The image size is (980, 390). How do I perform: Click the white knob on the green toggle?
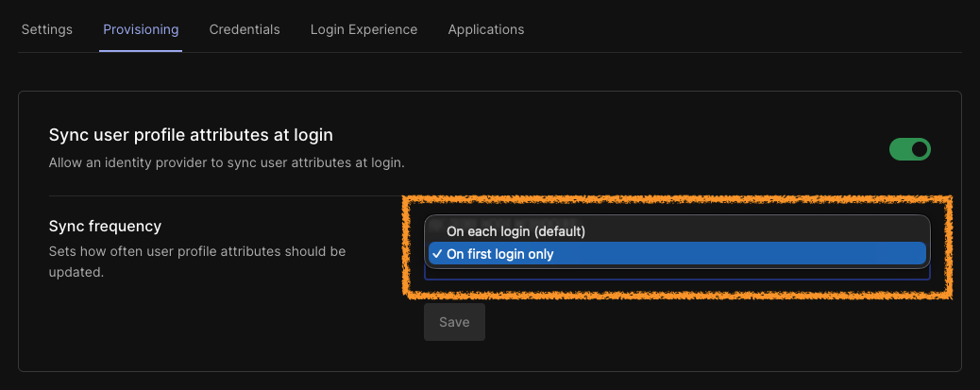pos(920,149)
